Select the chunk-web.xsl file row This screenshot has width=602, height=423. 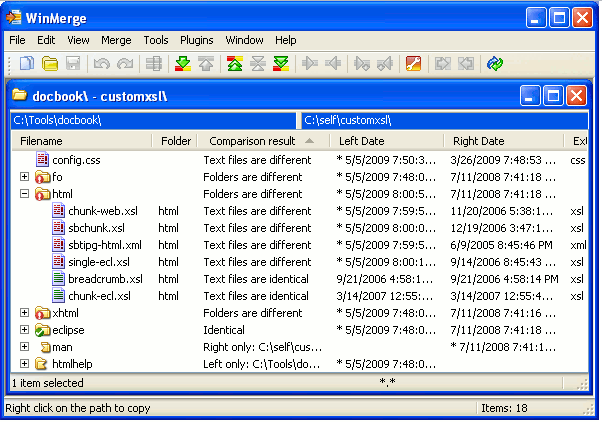pyautogui.click(x=104, y=211)
